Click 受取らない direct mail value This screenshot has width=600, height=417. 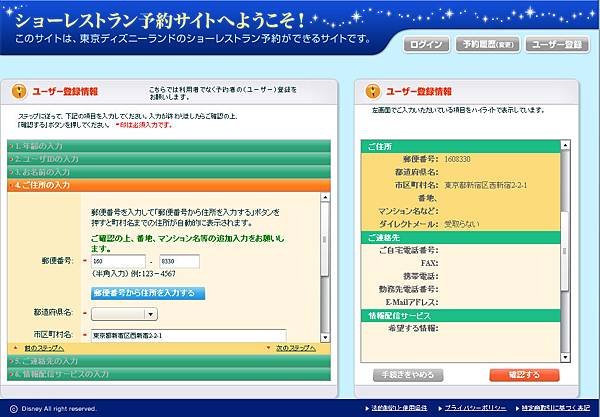pyautogui.click(x=461, y=224)
